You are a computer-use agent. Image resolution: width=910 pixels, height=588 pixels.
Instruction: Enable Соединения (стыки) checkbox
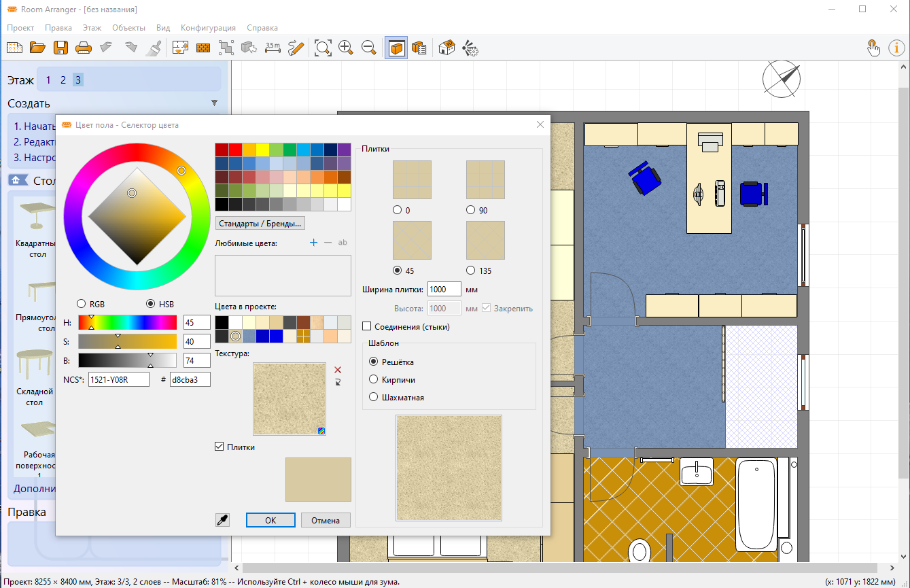tap(368, 327)
